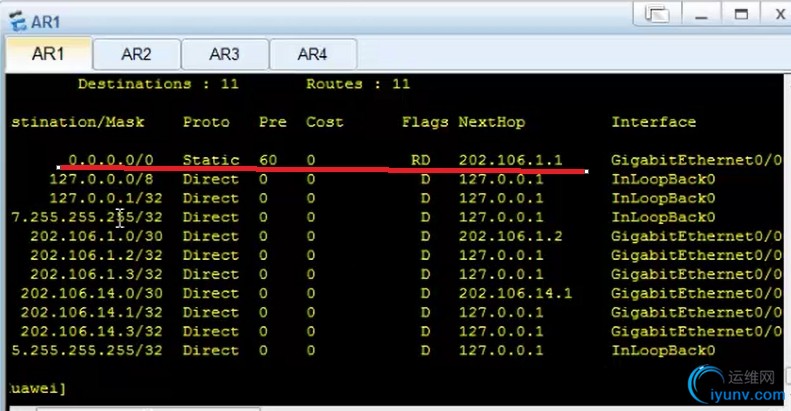
Task: Click the NextHop column header
Action: tap(491, 122)
